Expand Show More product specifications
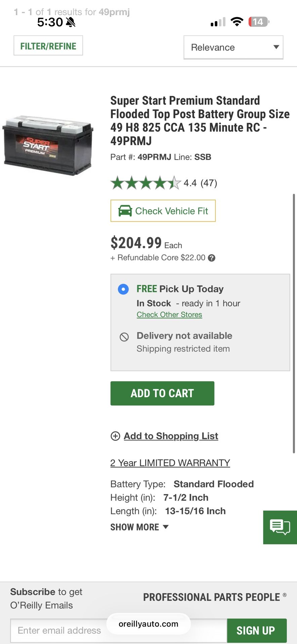The height and width of the screenshot is (644, 297). point(139,527)
